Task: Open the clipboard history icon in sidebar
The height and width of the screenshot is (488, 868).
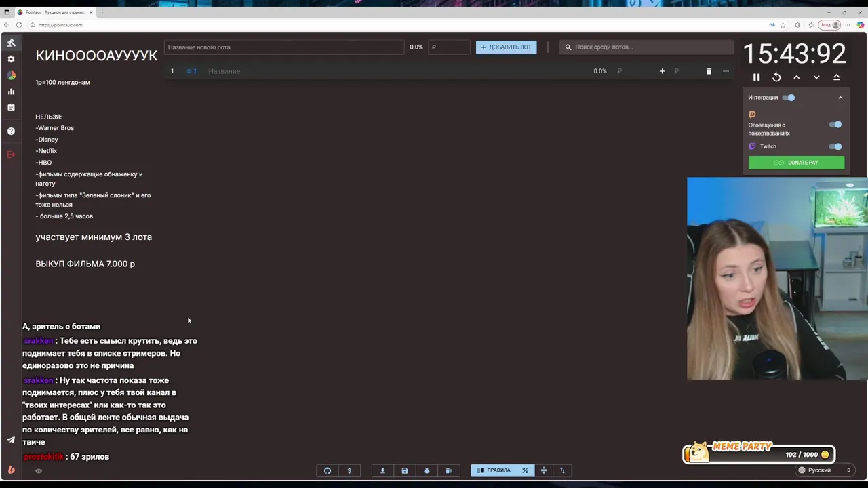Action: point(11,108)
